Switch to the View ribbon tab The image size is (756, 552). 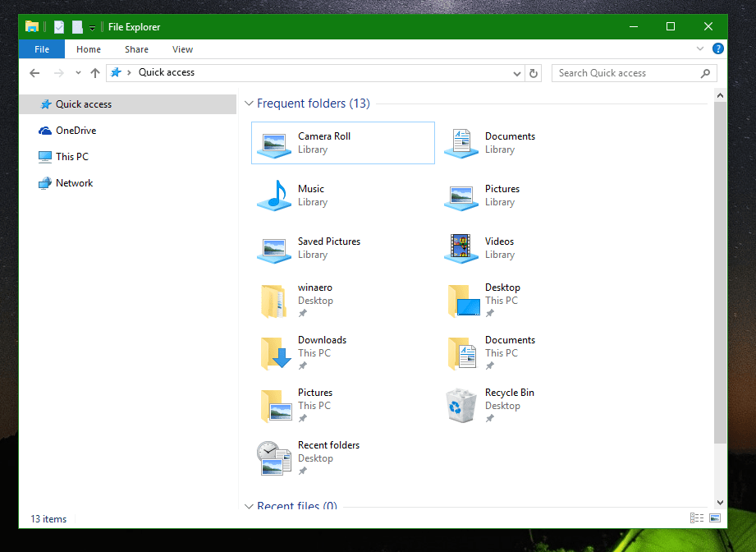coord(182,49)
